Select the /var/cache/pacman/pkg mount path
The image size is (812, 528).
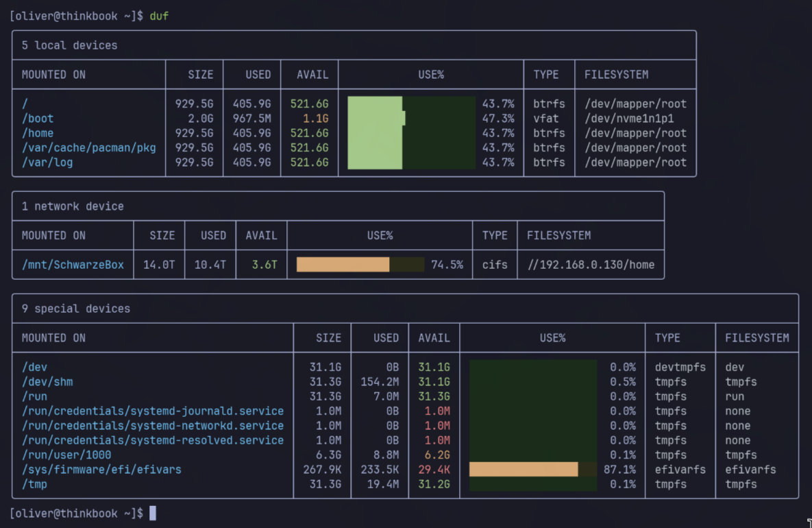tap(88, 147)
